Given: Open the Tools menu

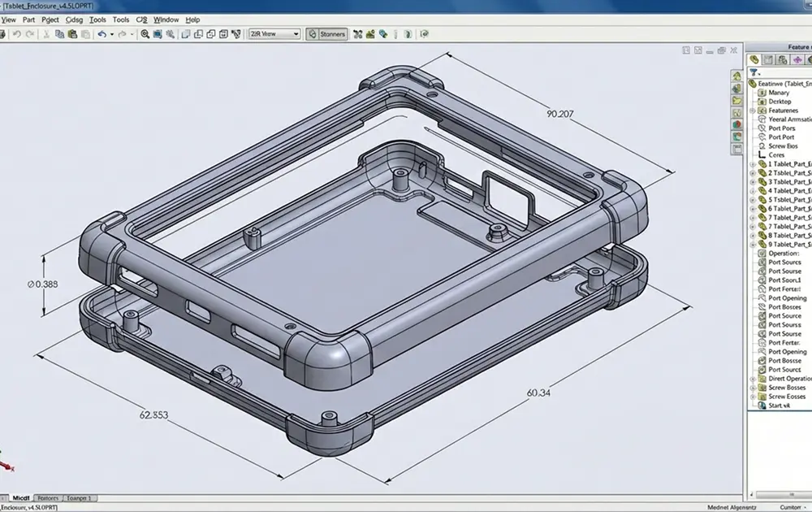Looking at the screenshot, I should tap(97, 20).
